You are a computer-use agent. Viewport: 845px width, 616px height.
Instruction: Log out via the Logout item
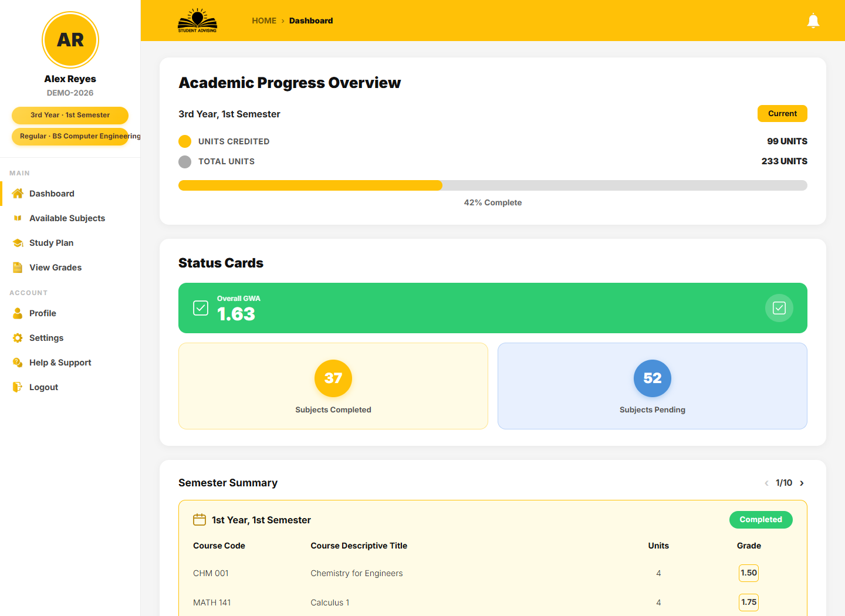(x=70, y=387)
